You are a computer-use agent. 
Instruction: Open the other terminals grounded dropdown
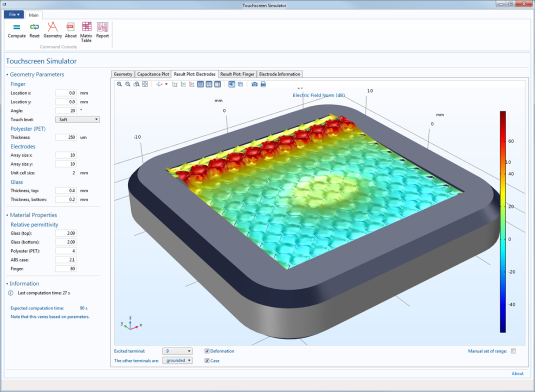point(177,361)
